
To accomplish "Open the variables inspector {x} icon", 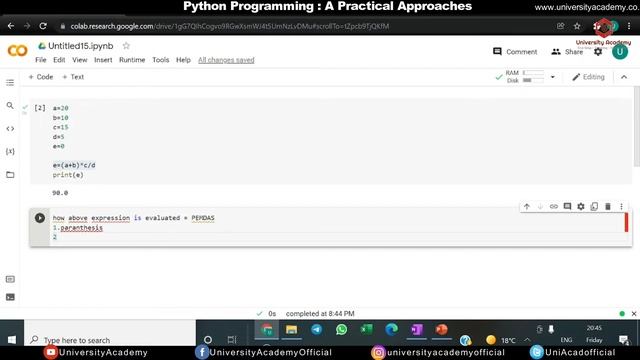I will [10, 151].
